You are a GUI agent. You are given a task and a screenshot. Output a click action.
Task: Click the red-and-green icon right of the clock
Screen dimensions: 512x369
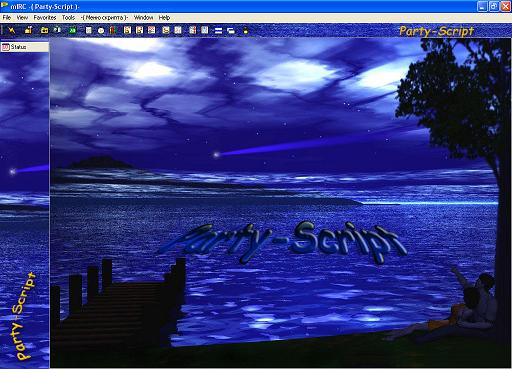coord(113,30)
